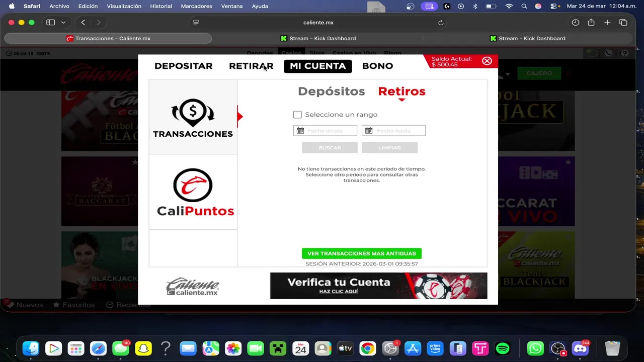Viewport: 644px width, 362px height.
Task: Open a new Safari tab with plus
Action: click(x=607, y=23)
